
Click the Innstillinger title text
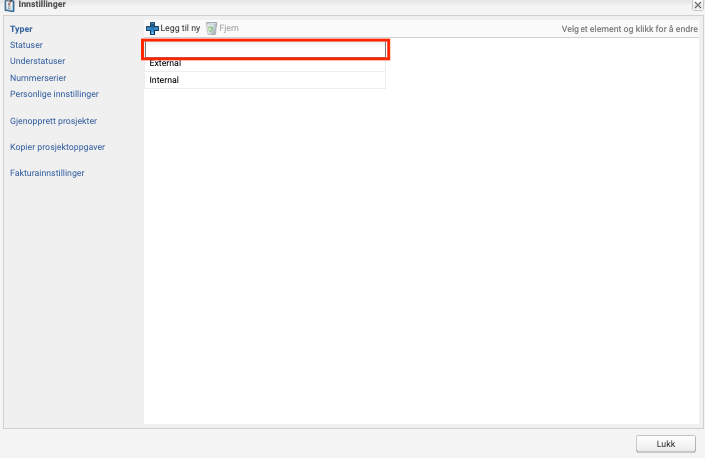pyautogui.click(x=42, y=6)
